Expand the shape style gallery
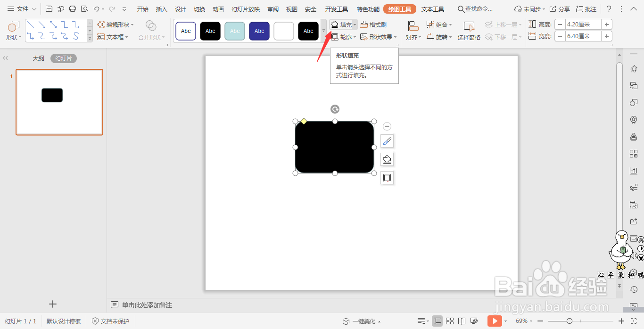 pos(323,31)
